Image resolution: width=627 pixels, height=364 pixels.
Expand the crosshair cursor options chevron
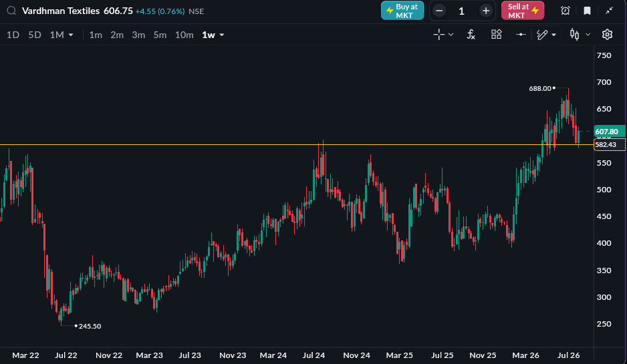[x=451, y=35]
